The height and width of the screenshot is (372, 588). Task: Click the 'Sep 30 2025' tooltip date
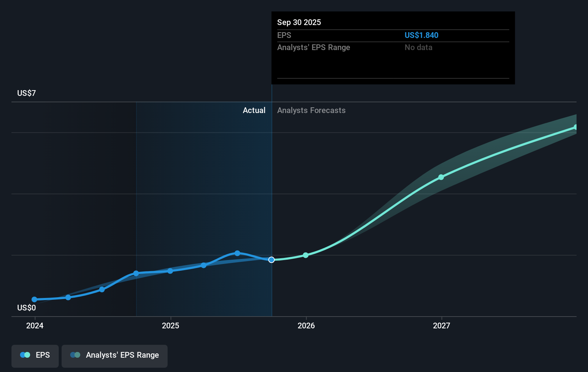click(299, 22)
